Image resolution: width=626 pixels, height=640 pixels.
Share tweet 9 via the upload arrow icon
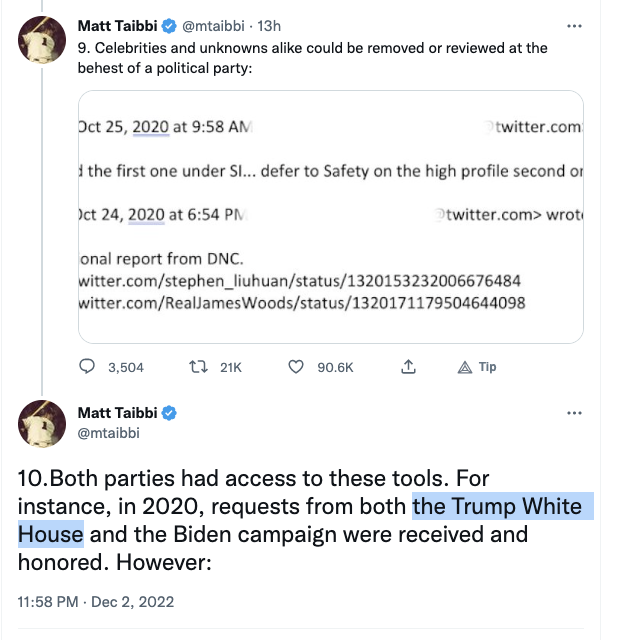(408, 367)
